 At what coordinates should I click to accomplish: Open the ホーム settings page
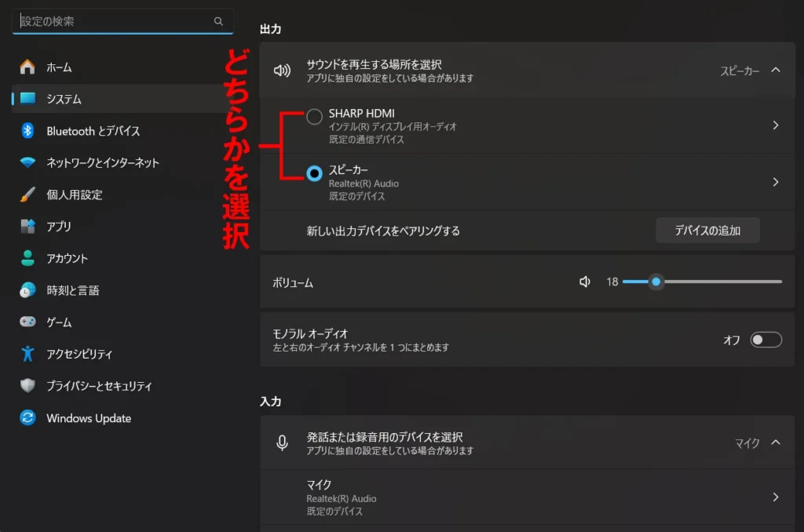(x=59, y=67)
